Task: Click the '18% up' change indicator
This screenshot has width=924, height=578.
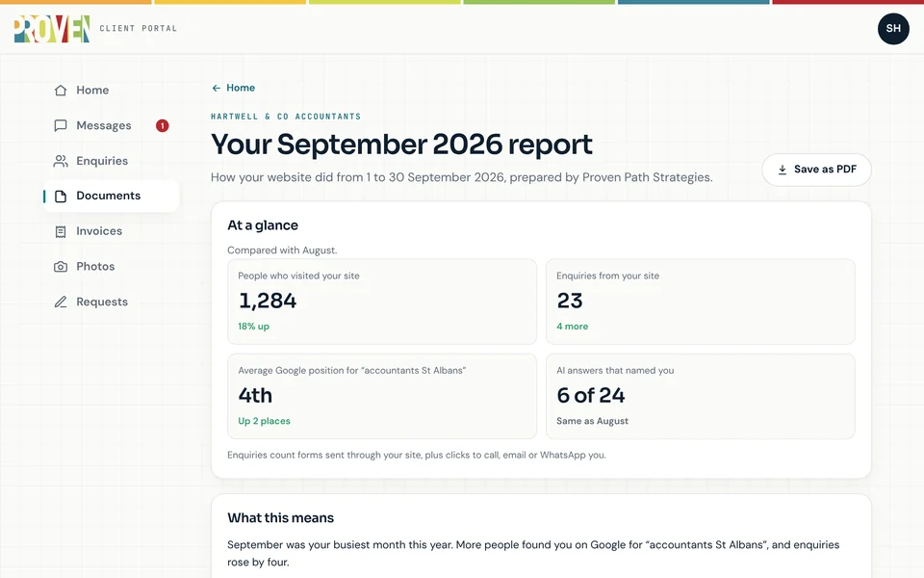Action: [253, 327]
